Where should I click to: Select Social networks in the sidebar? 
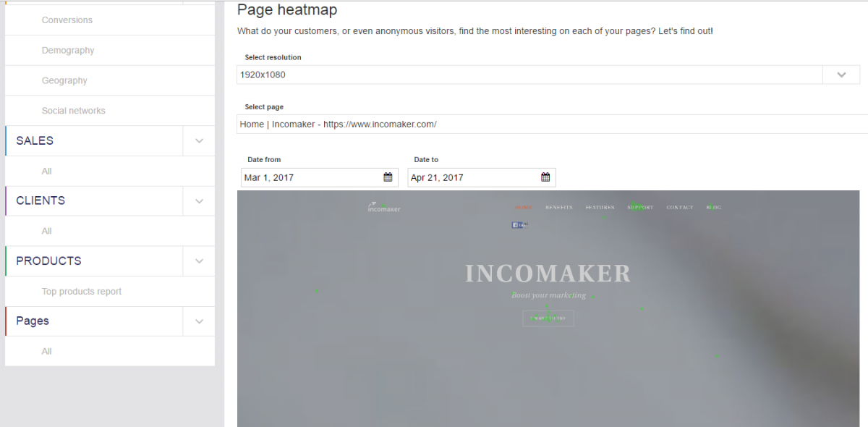point(74,111)
